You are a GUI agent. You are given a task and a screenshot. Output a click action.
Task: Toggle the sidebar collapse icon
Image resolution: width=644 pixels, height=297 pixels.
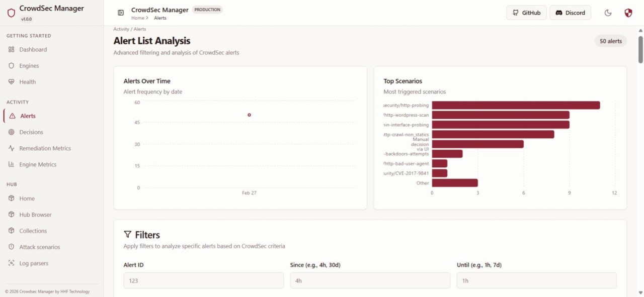point(121,13)
